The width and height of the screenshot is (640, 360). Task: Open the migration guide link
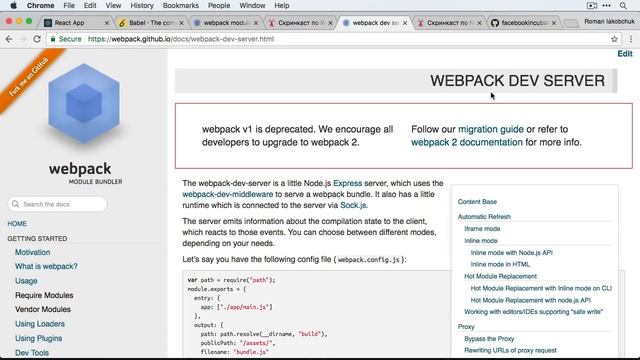(491, 129)
